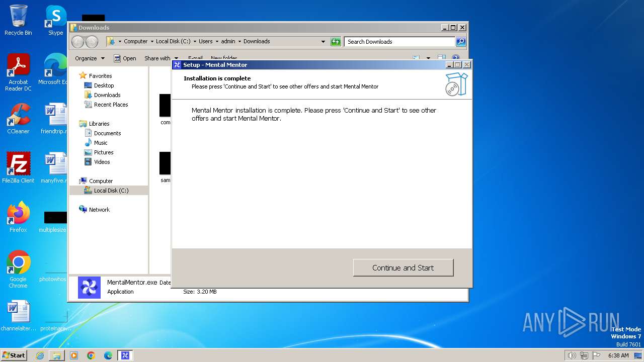Open the Music library
Screen dimensions: 644x362
(101, 143)
